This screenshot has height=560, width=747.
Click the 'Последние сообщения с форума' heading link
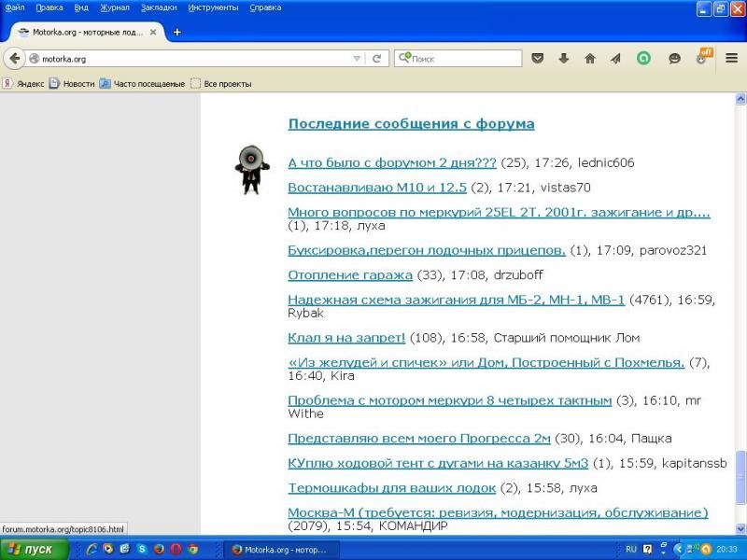coord(411,123)
